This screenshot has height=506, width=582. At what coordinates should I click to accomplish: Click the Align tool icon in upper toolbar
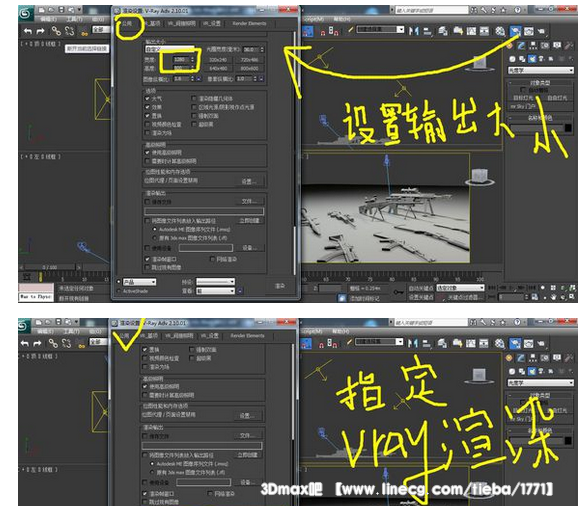[428, 32]
